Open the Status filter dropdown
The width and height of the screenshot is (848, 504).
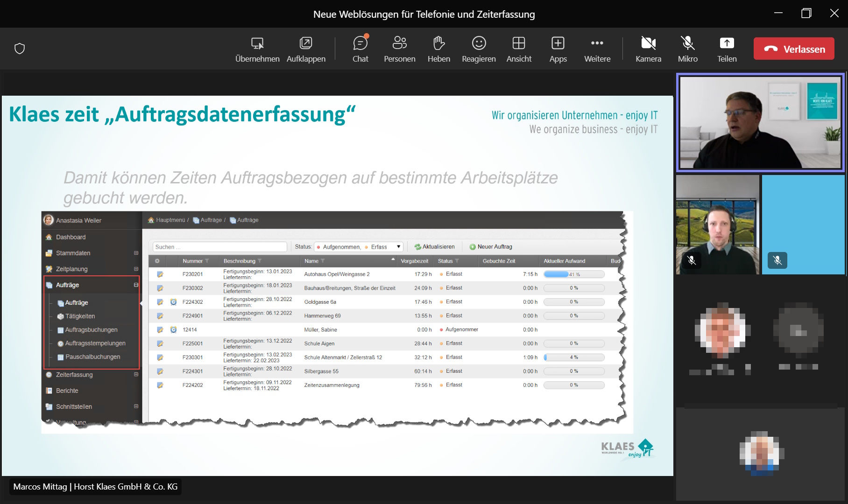point(359,247)
